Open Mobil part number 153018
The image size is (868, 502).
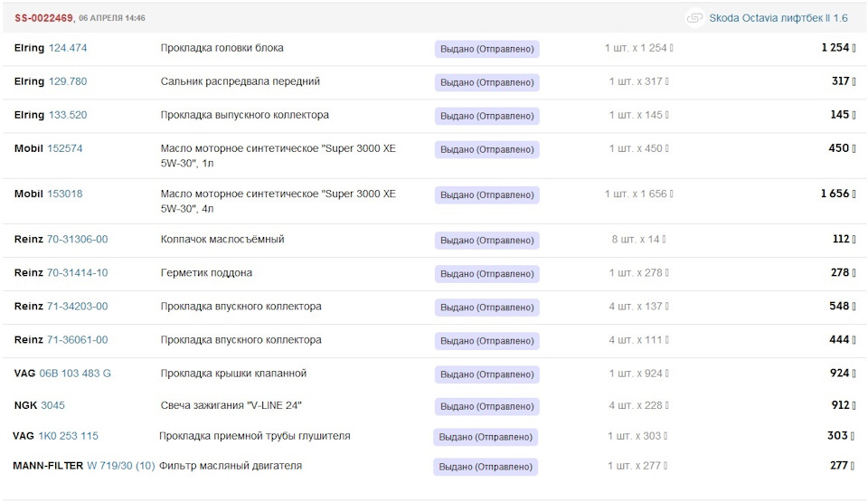pyautogui.click(x=64, y=194)
